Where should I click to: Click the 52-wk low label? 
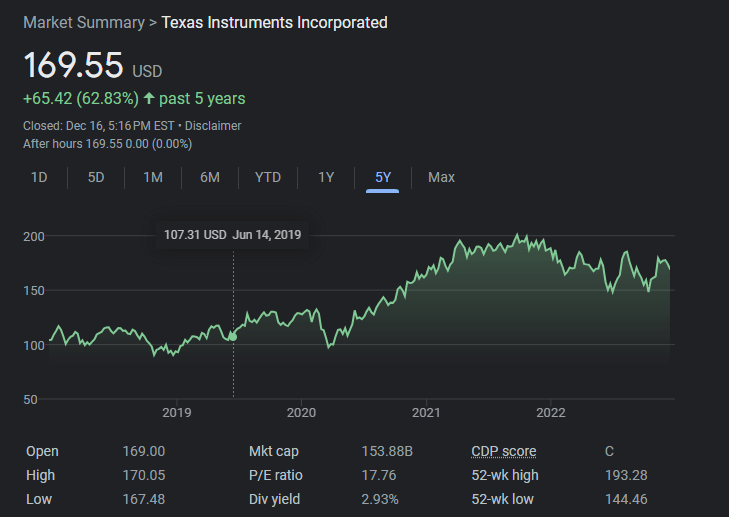(x=503, y=499)
